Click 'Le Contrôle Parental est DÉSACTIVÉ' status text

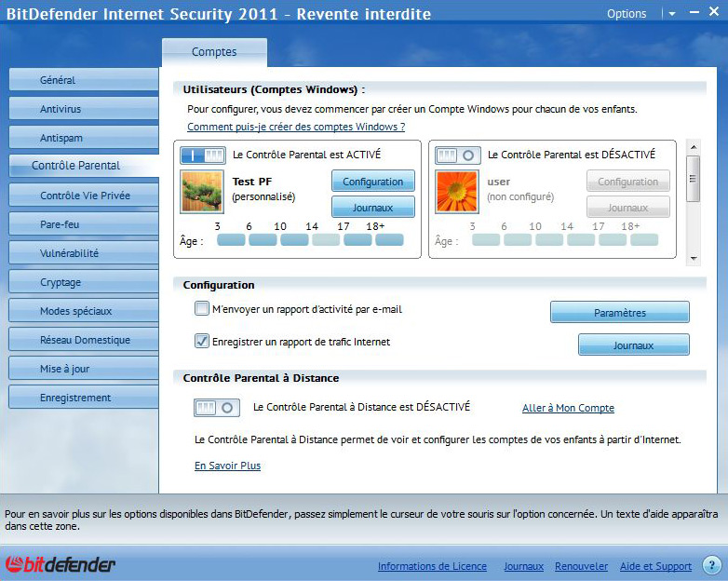[572, 155]
